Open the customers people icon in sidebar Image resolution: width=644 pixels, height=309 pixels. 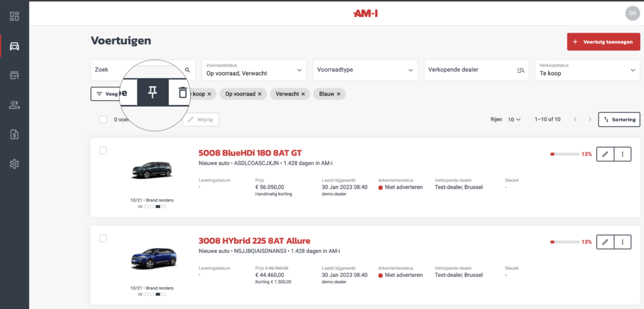tap(14, 105)
